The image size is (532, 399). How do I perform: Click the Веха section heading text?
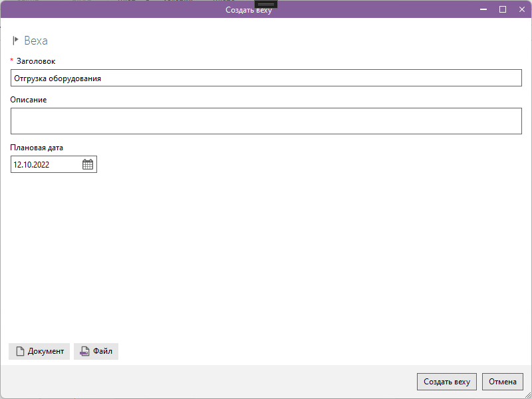point(36,41)
